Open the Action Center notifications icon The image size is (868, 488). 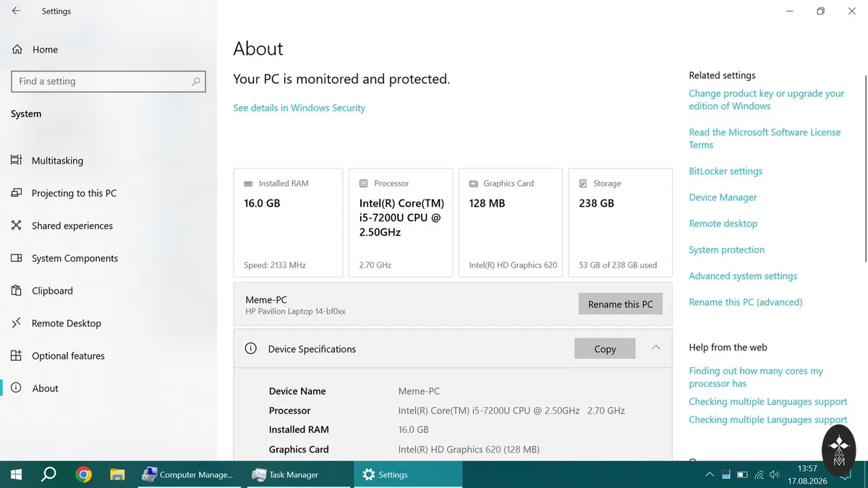pyautogui.click(x=845, y=475)
